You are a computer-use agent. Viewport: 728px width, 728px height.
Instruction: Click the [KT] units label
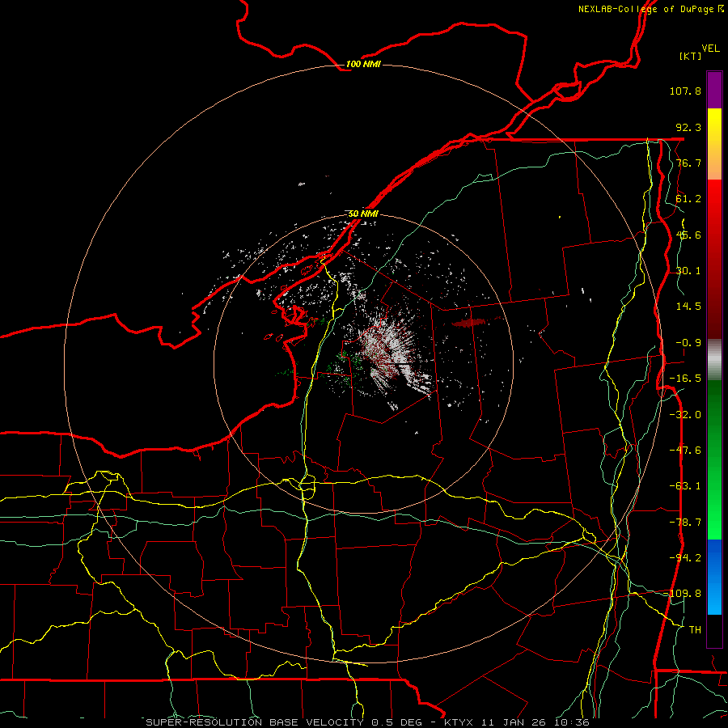(691, 56)
